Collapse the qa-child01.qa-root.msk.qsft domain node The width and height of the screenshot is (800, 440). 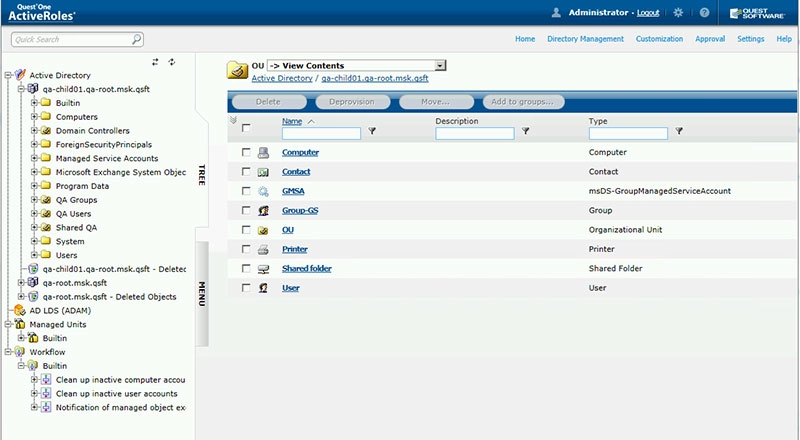coord(21,89)
